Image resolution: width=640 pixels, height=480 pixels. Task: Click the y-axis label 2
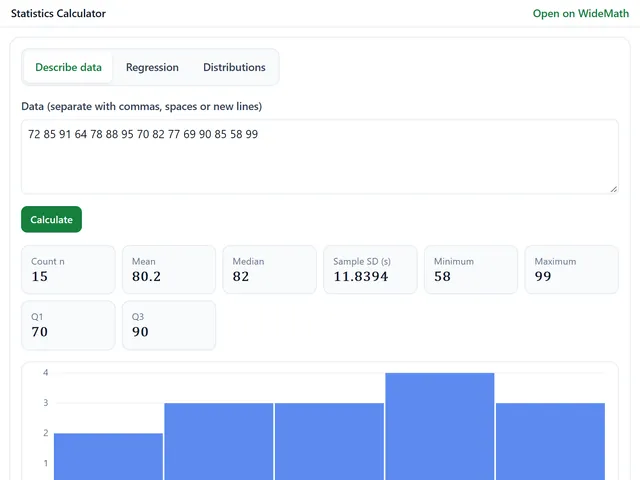[46, 433]
